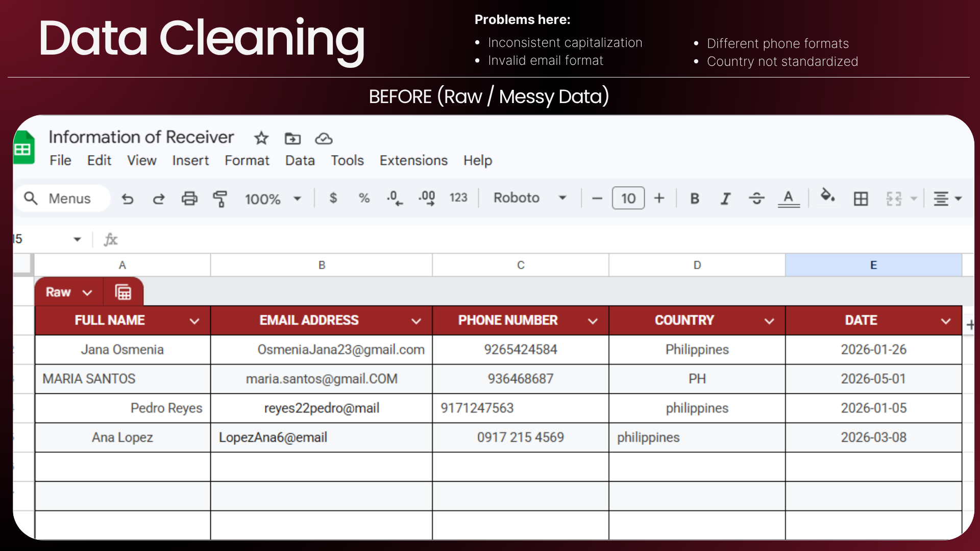Open the 100% zoom dropdown

pyautogui.click(x=273, y=199)
